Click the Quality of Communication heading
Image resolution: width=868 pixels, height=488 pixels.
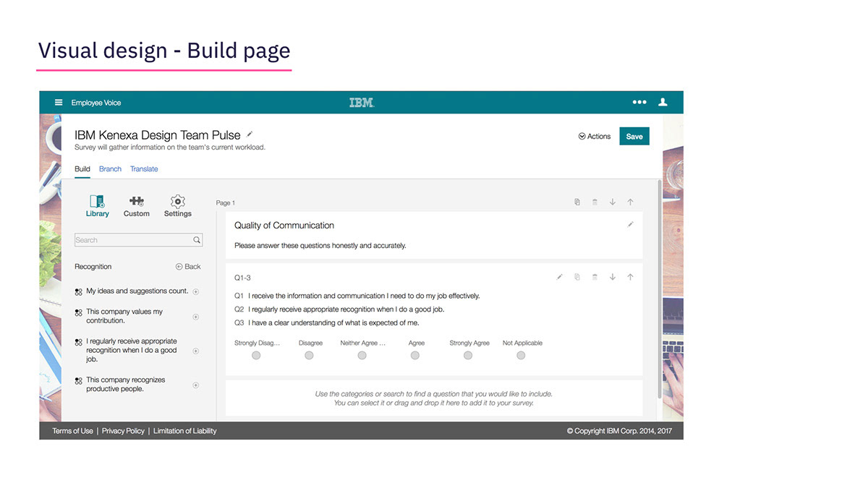pyautogui.click(x=284, y=226)
